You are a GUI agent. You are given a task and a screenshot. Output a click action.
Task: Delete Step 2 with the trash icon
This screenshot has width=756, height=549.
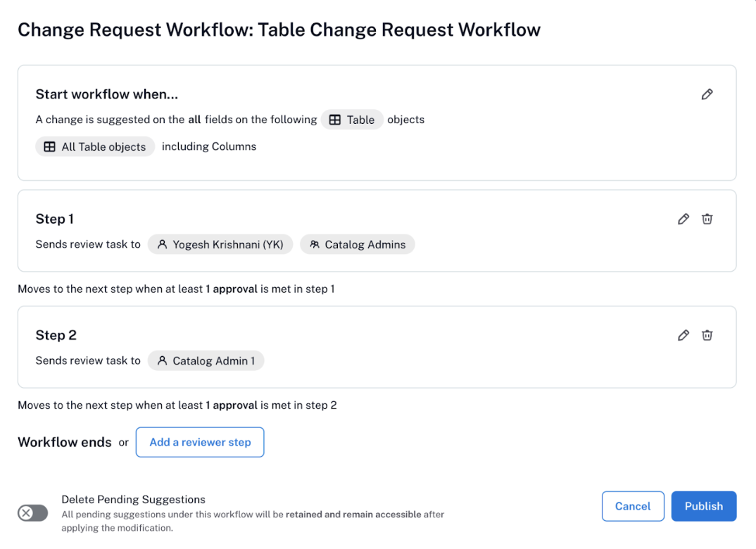pyautogui.click(x=707, y=335)
